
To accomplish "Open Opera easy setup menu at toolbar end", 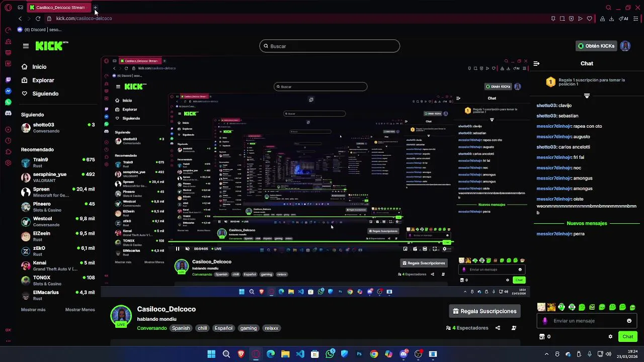I will click(x=636, y=19).
